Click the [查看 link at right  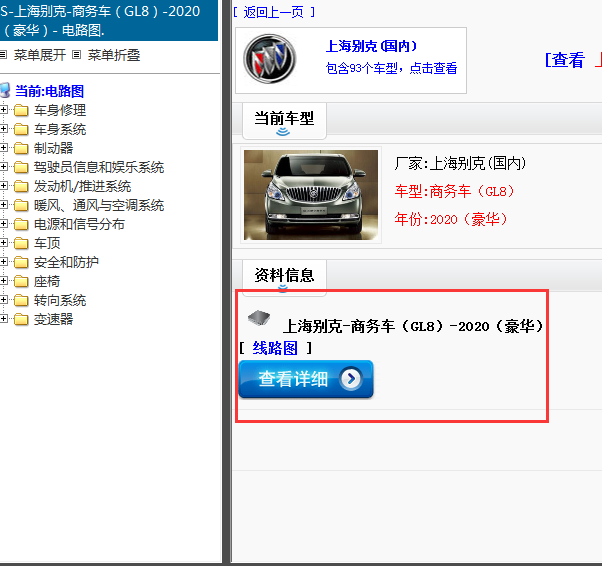click(x=565, y=60)
